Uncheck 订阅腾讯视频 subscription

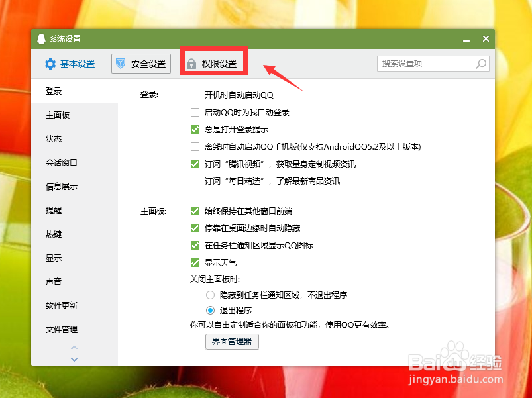coord(195,164)
